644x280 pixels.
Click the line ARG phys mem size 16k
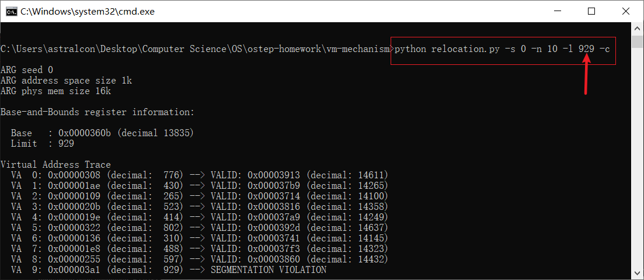(x=55, y=91)
